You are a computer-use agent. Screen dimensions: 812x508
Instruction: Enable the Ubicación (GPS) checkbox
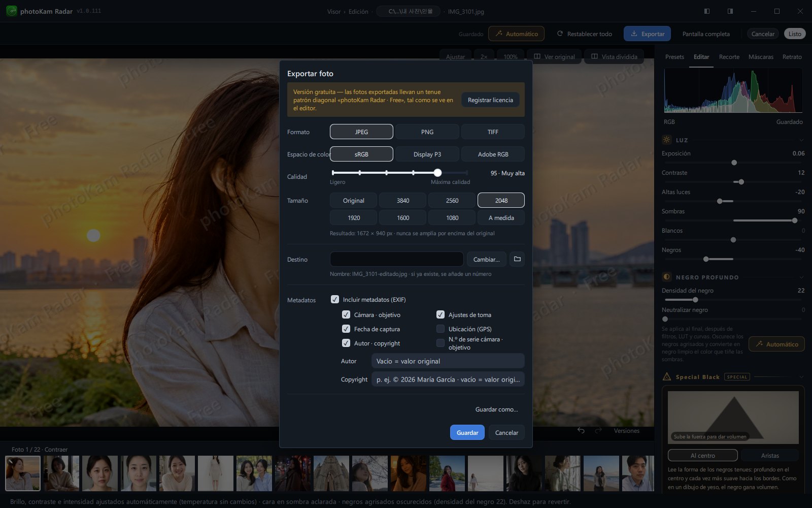click(441, 329)
